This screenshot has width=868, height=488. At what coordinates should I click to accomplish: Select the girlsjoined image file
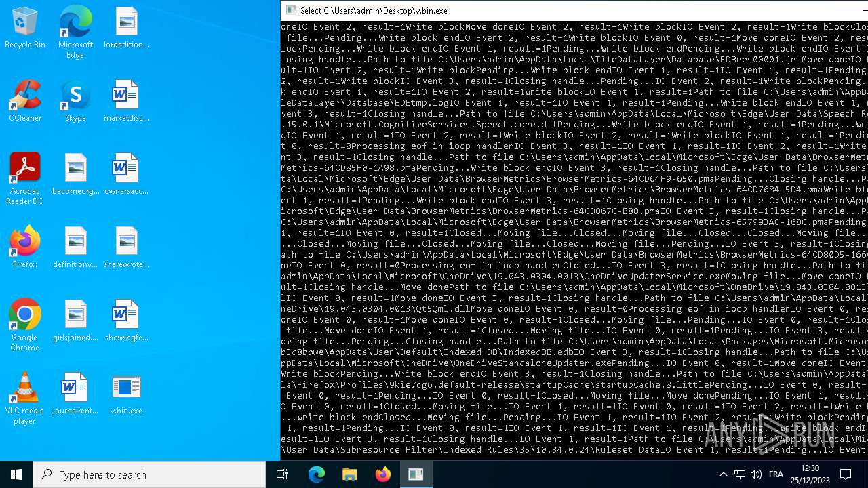coord(75,321)
